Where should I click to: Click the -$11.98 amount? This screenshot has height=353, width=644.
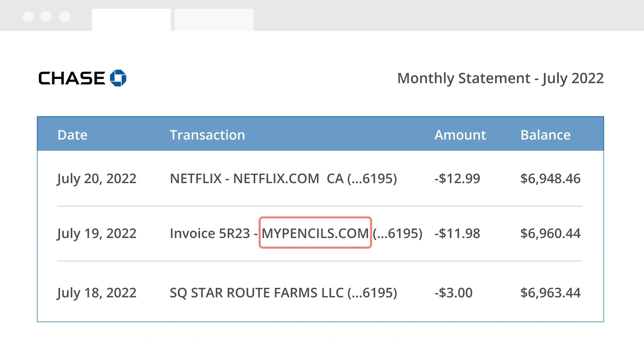pos(457,234)
